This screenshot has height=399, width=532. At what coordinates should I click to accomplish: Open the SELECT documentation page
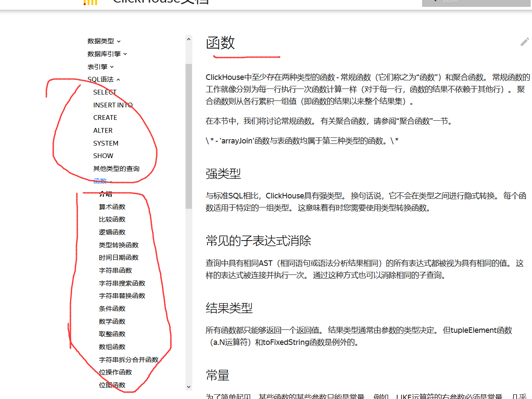tap(105, 92)
